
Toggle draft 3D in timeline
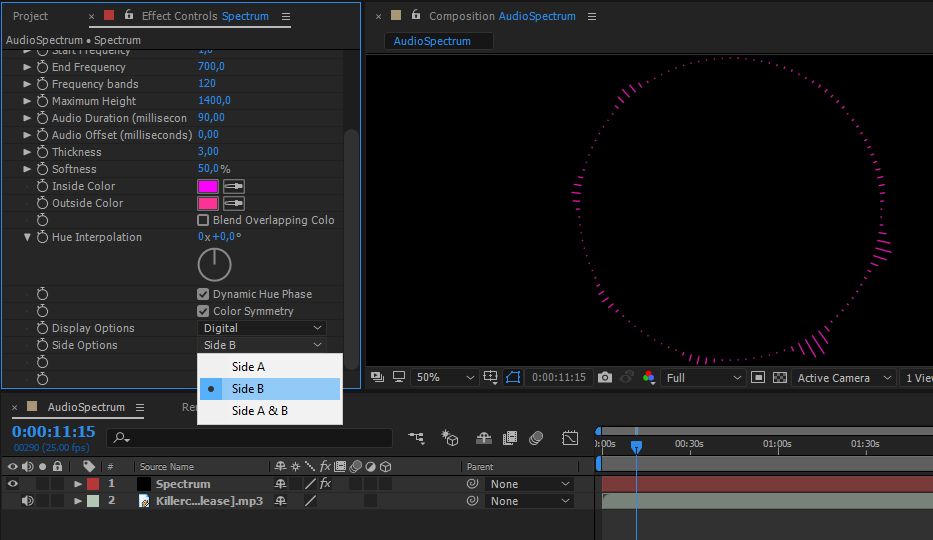tap(450, 438)
